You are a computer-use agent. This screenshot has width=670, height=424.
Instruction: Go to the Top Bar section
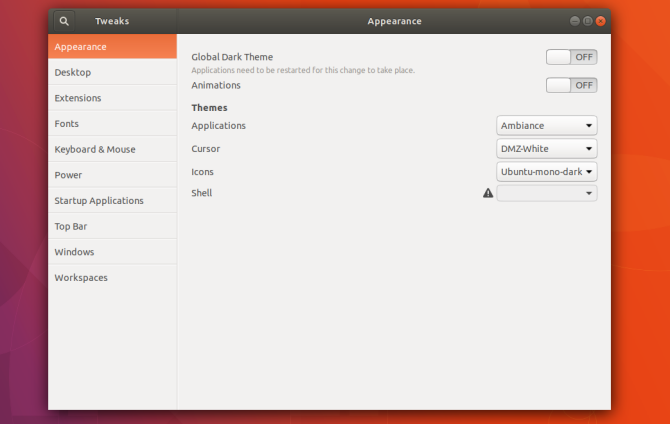point(112,226)
